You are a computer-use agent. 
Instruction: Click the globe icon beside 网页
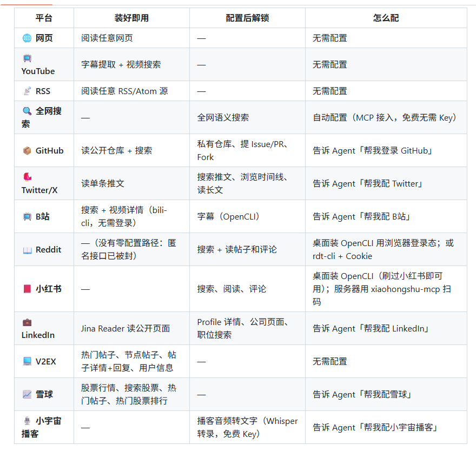27,38
